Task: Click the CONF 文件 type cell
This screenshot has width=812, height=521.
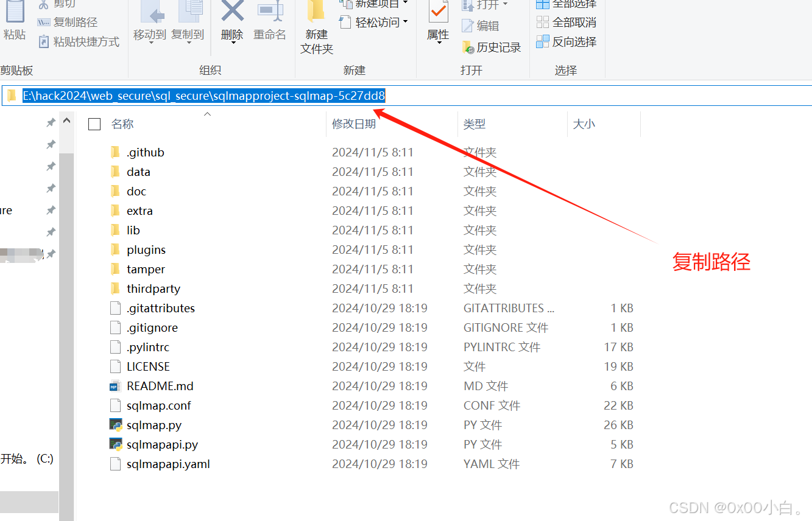Action: pos(492,405)
